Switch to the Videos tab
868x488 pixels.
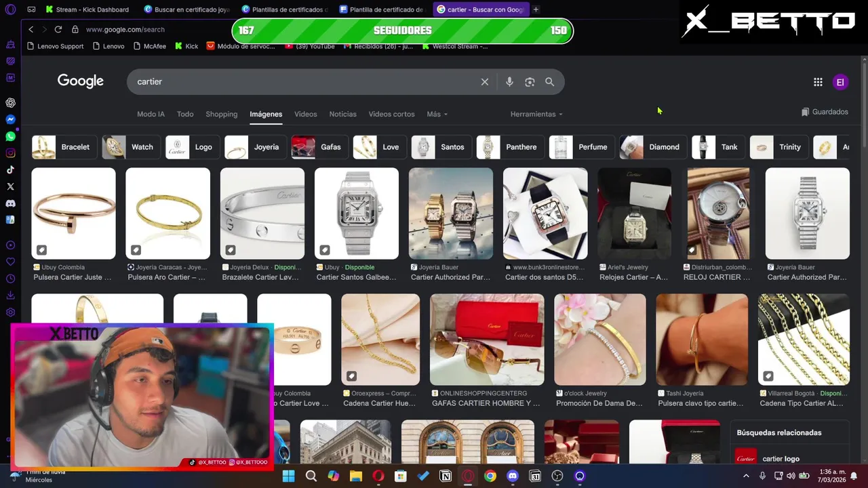(x=305, y=114)
